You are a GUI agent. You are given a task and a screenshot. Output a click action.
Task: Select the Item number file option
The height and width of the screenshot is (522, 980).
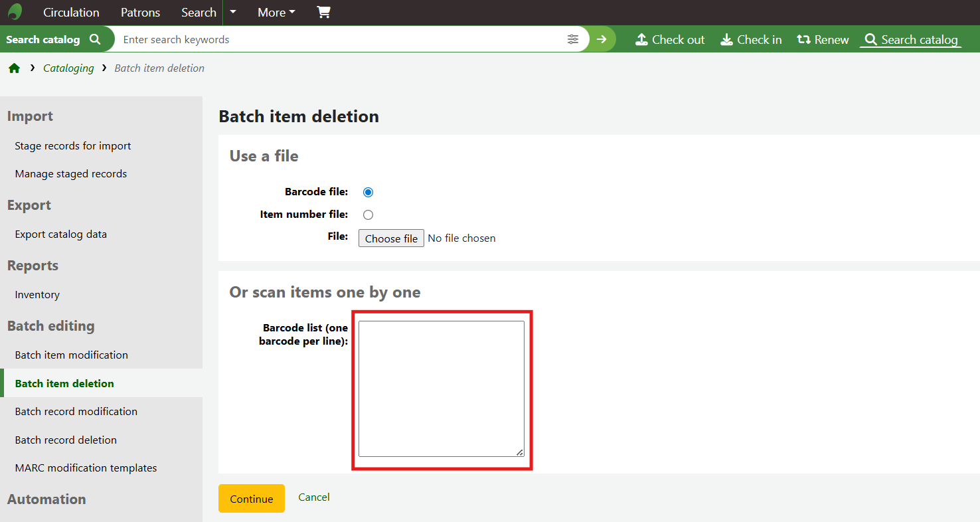pos(368,215)
